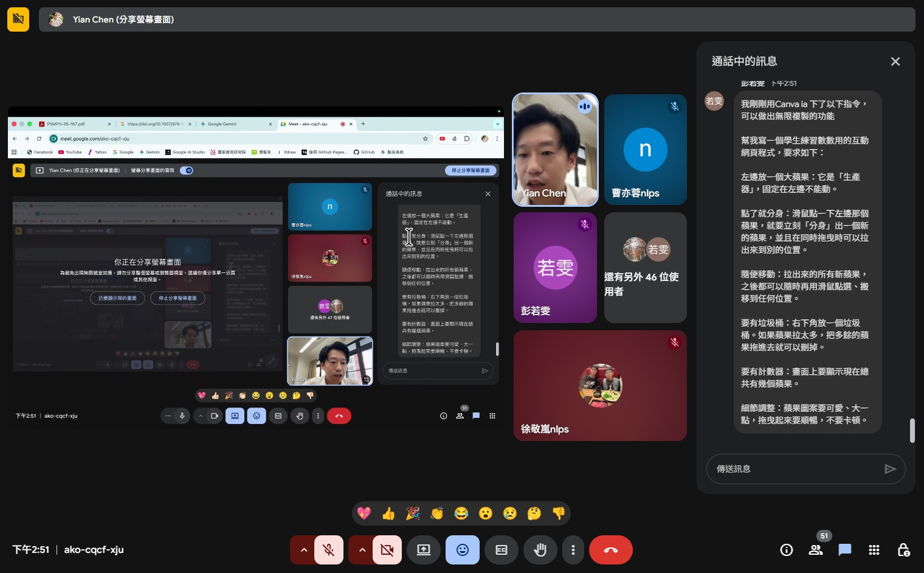Expand video settings chevron next to camera
This screenshot has height=573, width=924.
pos(362,550)
